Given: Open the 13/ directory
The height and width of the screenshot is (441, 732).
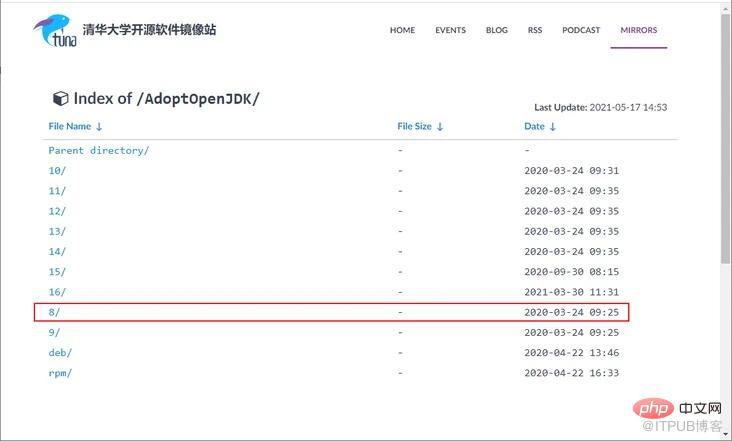Looking at the screenshot, I should (x=57, y=231).
